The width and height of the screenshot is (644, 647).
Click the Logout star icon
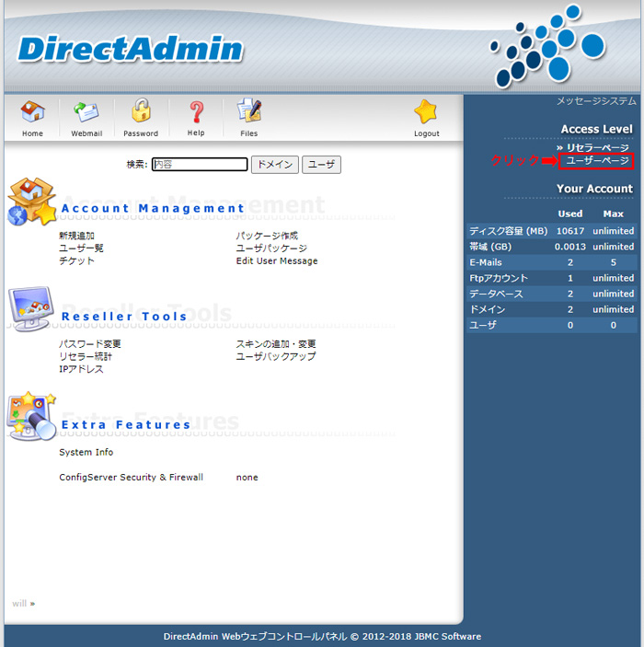425,112
